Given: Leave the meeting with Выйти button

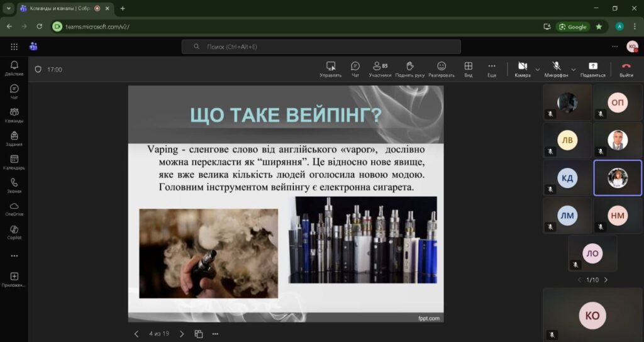Looking at the screenshot, I should click(x=626, y=69).
